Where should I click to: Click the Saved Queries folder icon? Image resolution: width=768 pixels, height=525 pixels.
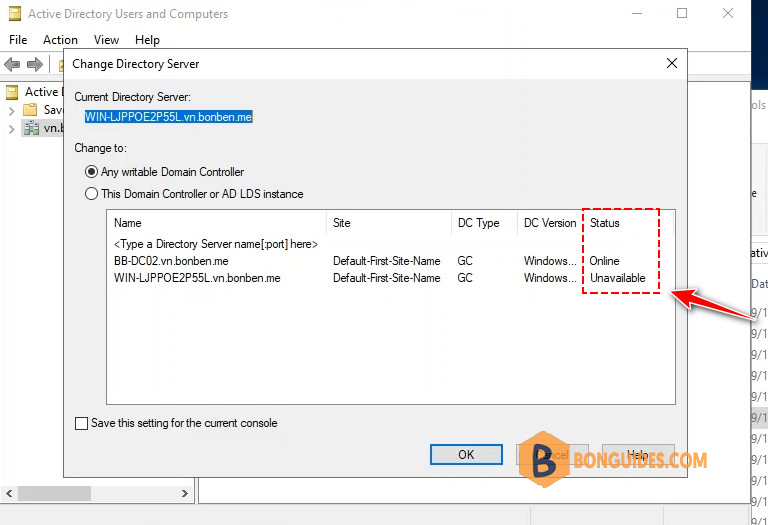coord(30,110)
